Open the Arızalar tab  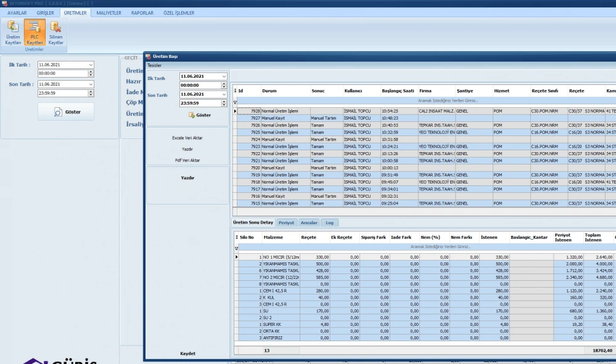pos(309,222)
